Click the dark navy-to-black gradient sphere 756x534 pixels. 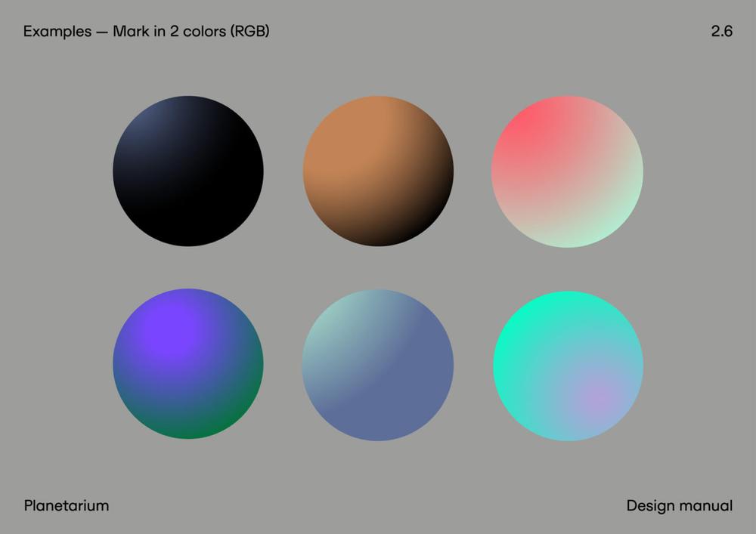point(188,171)
